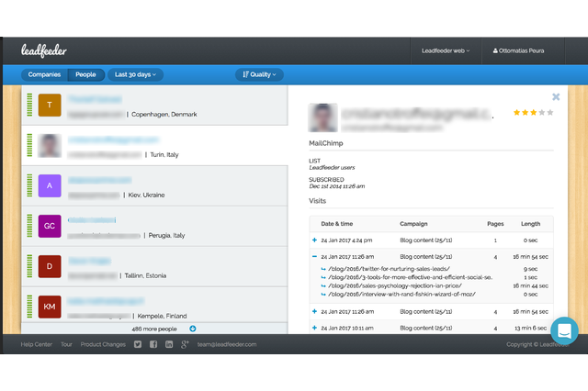Click the purple A avatar
The image size is (588, 391).
click(x=50, y=185)
